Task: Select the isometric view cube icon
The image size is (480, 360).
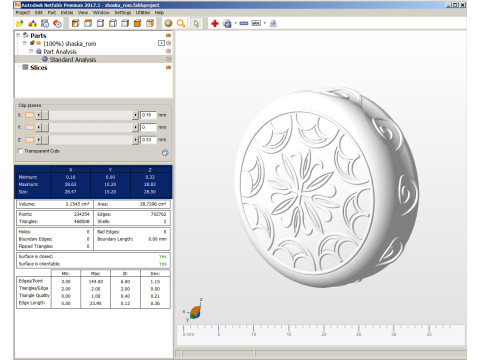Action: pyautogui.click(x=150, y=23)
